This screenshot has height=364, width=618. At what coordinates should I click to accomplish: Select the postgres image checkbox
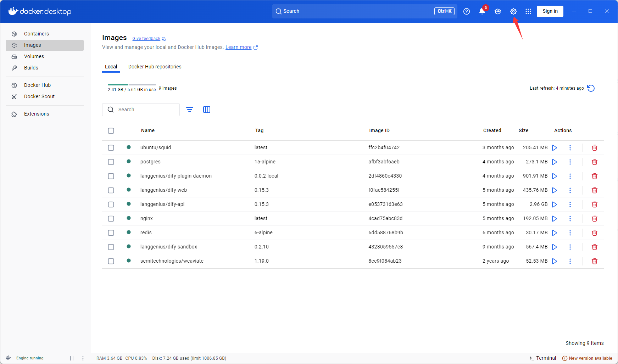click(x=111, y=162)
